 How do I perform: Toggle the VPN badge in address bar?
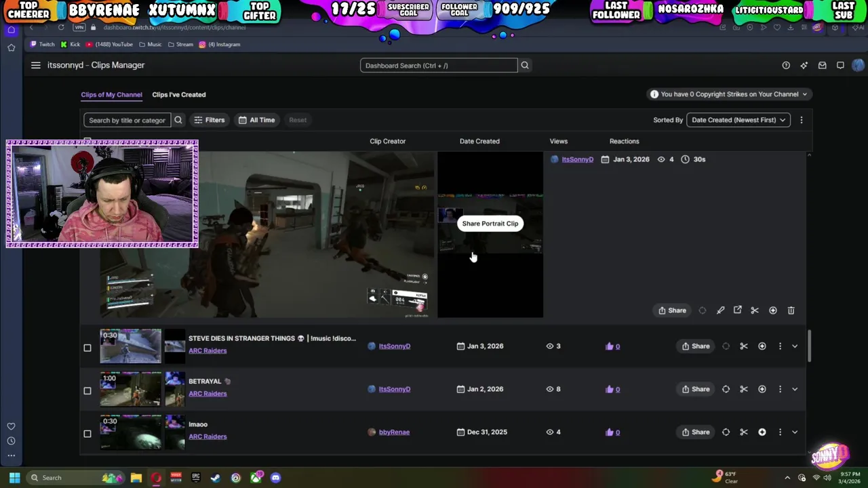[x=79, y=27]
